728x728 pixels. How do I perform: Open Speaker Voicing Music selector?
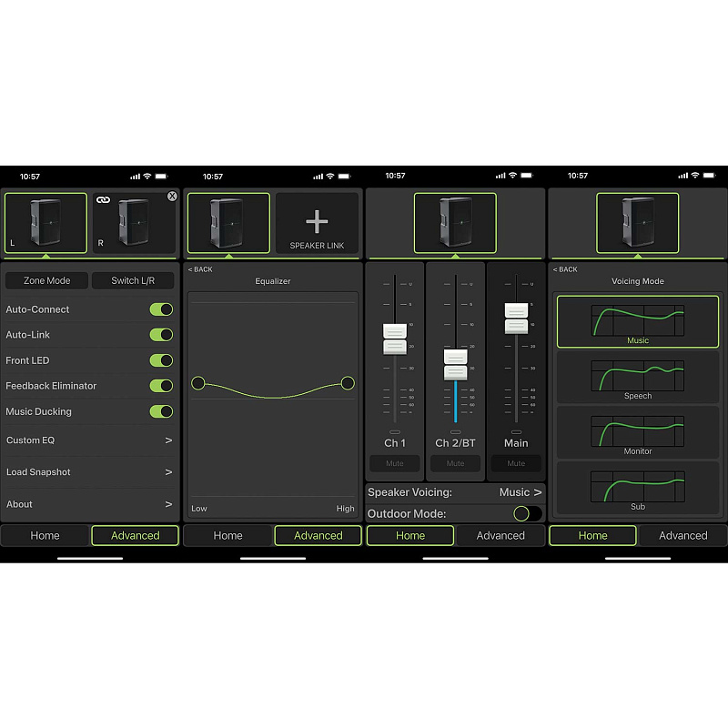point(521,492)
